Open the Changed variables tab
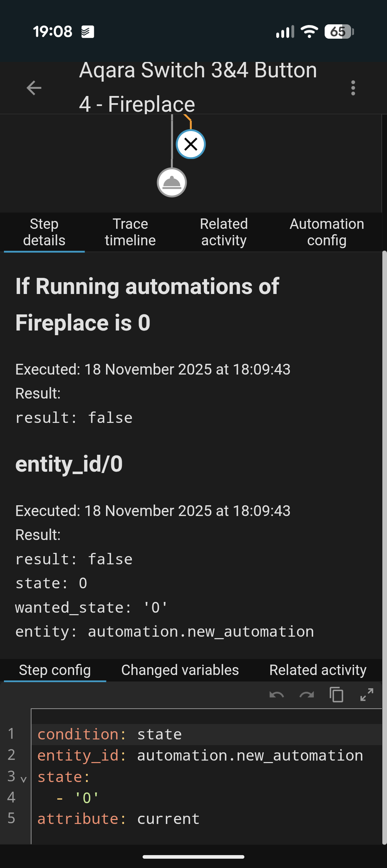The width and height of the screenshot is (387, 868). point(180,670)
